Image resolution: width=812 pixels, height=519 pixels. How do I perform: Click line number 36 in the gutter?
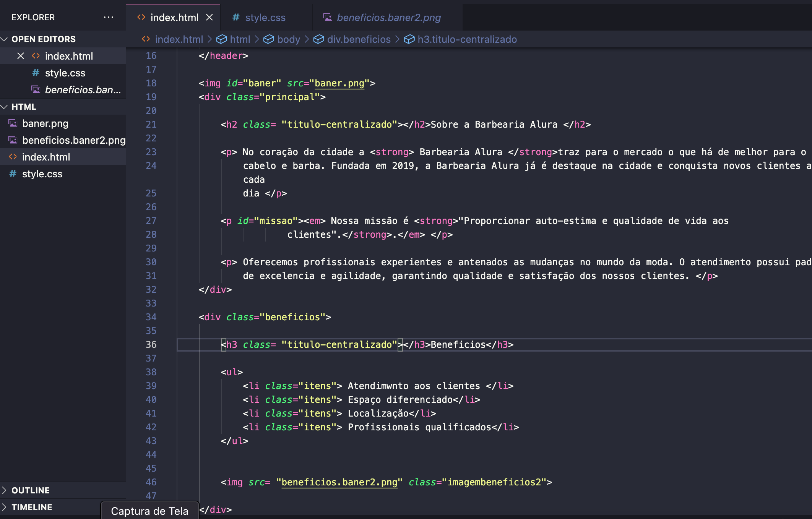151,345
